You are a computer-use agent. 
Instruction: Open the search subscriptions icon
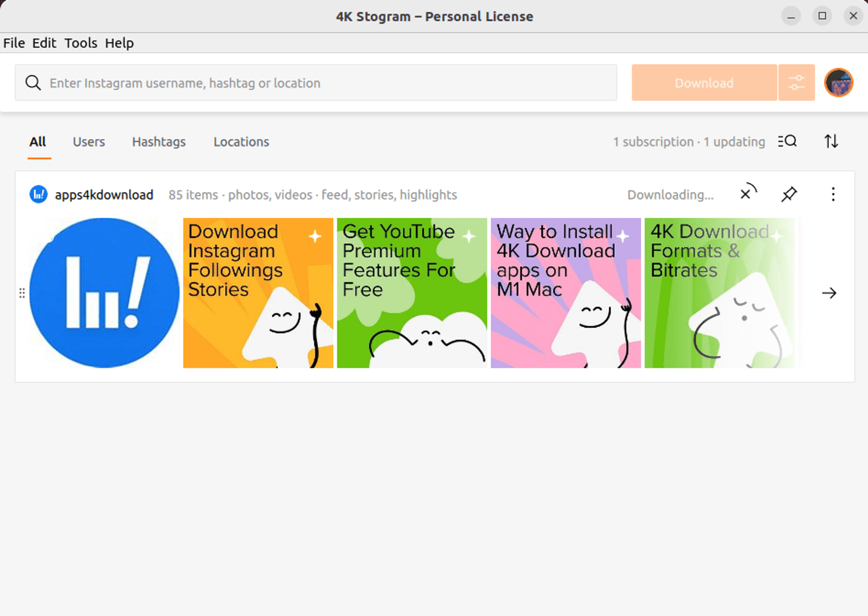tap(787, 141)
